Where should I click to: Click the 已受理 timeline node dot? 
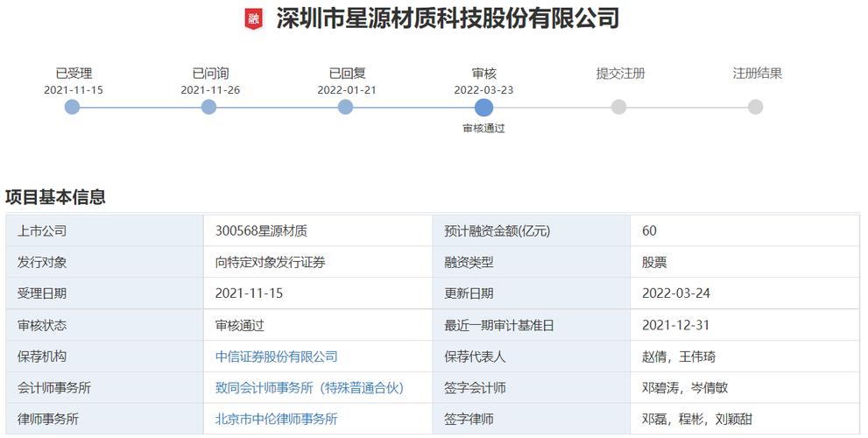72,107
